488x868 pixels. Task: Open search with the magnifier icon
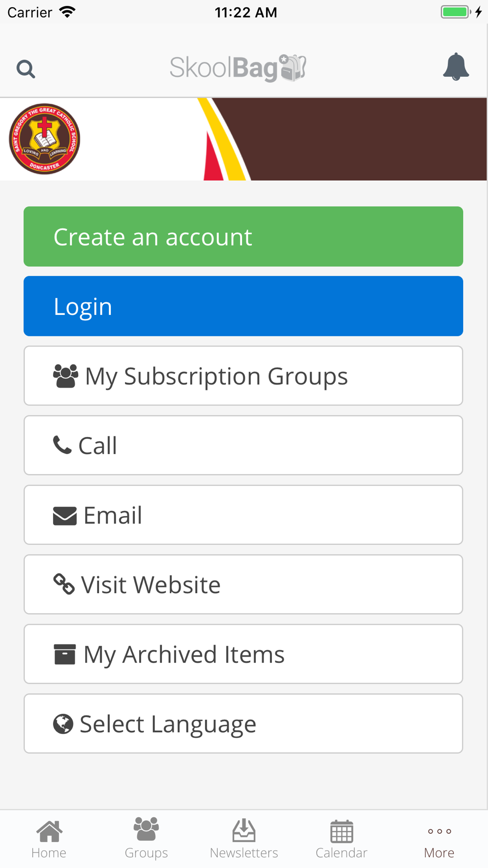pos(26,69)
